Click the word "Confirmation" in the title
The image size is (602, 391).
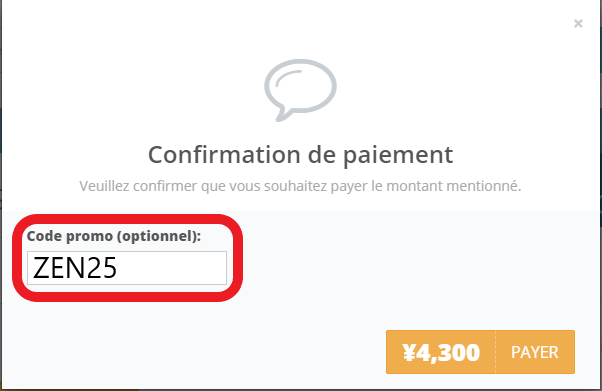224,155
